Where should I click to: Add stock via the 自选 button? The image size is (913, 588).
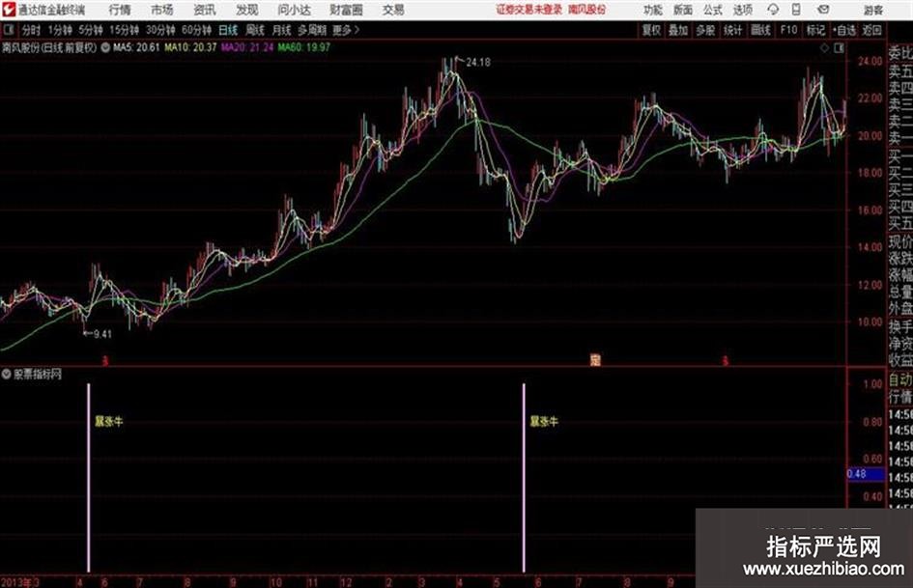click(x=844, y=30)
